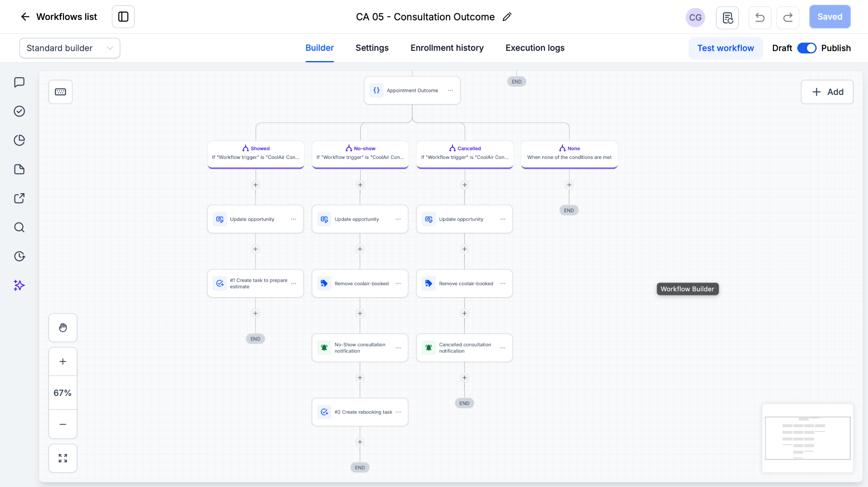Open the external link sidebar icon
The width and height of the screenshot is (868, 487).
tap(19, 198)
